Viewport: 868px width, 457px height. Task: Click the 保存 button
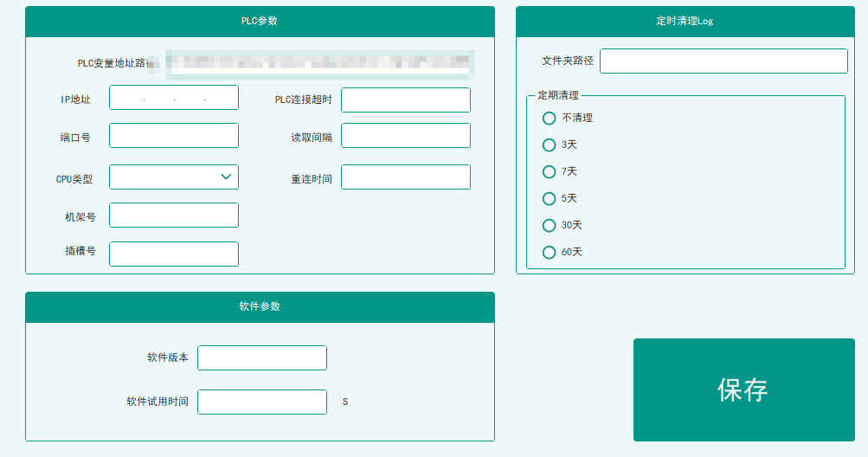pos(744,390)
